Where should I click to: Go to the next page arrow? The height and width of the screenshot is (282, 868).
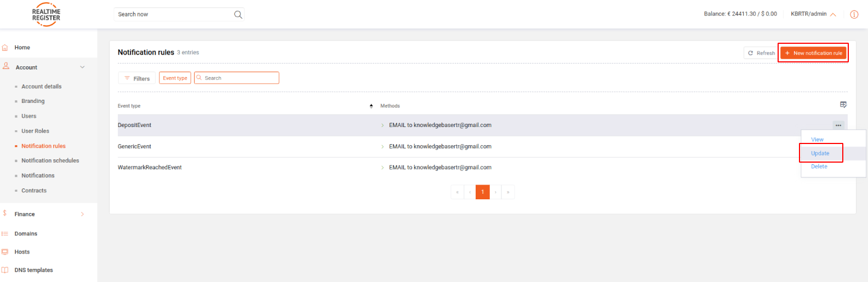coord(495,192)
